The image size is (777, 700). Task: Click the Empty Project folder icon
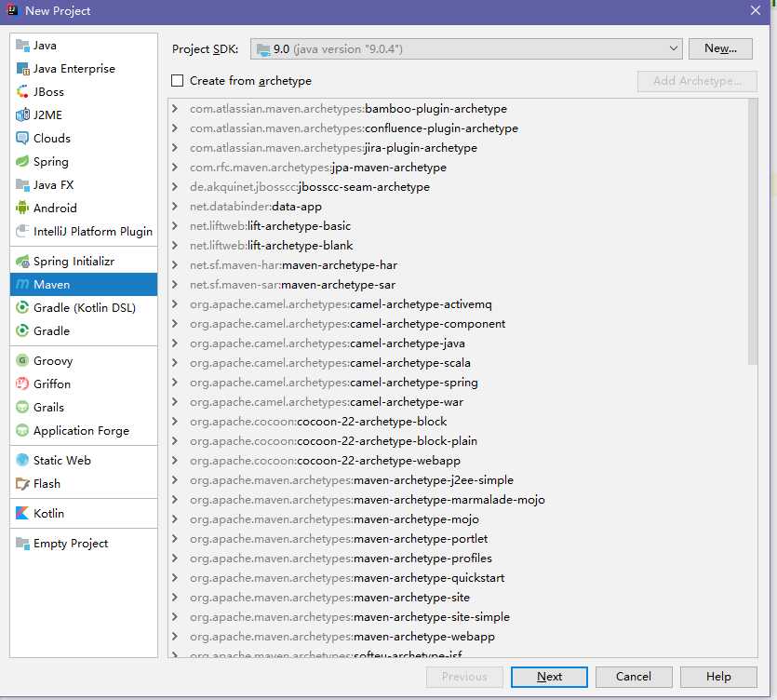pyautogui.click(x=22, y=544)
